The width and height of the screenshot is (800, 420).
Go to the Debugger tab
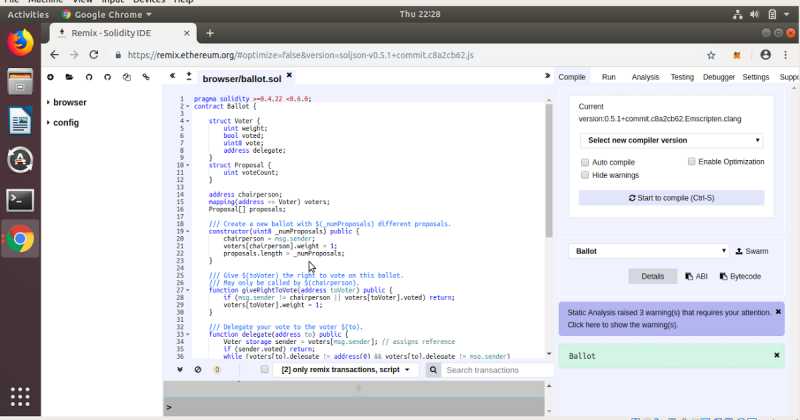[x=719, y=77]
